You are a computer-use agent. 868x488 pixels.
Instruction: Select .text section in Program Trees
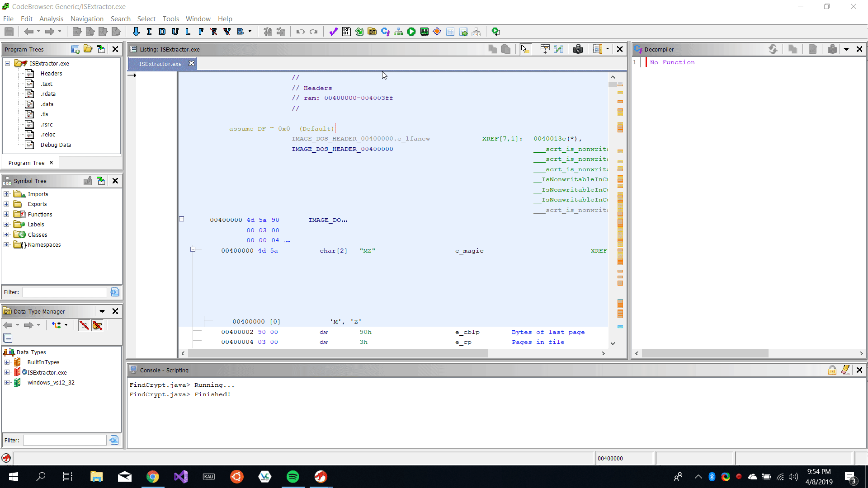click(47, 84)
